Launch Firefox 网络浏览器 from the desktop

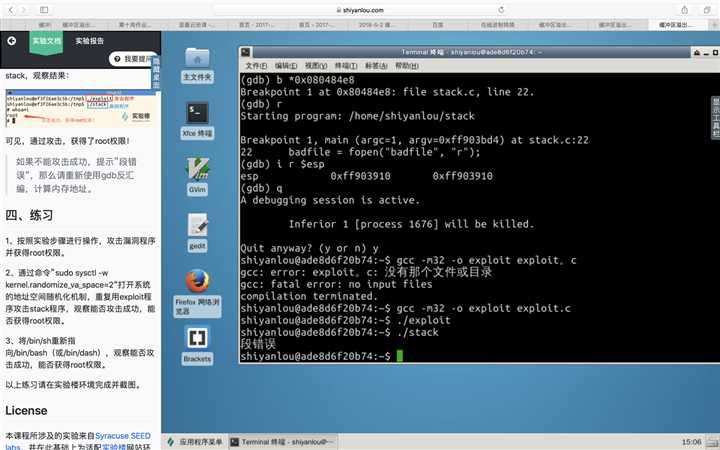(197, 293)
